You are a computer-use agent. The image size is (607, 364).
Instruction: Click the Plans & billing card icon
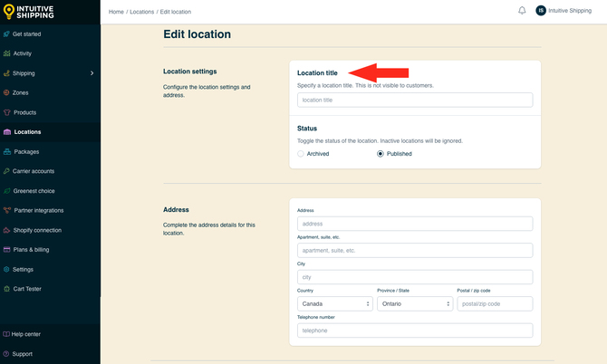pyautogui.click(x=7, y=250)
